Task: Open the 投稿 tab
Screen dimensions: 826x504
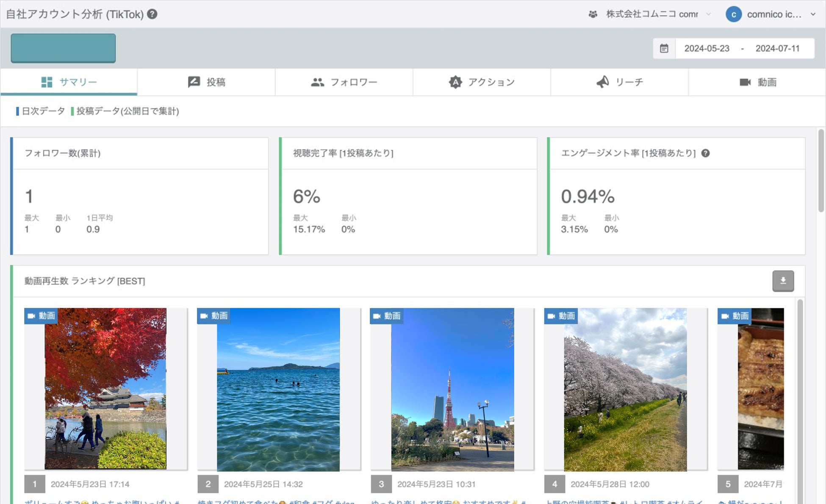Action: (x=206, y=82)
